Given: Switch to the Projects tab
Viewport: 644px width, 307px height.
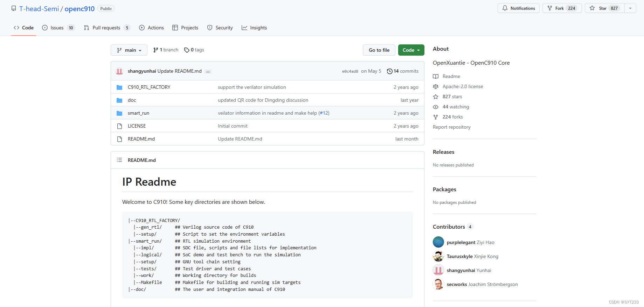Looking at the screenshot, I should click(185, 28).
